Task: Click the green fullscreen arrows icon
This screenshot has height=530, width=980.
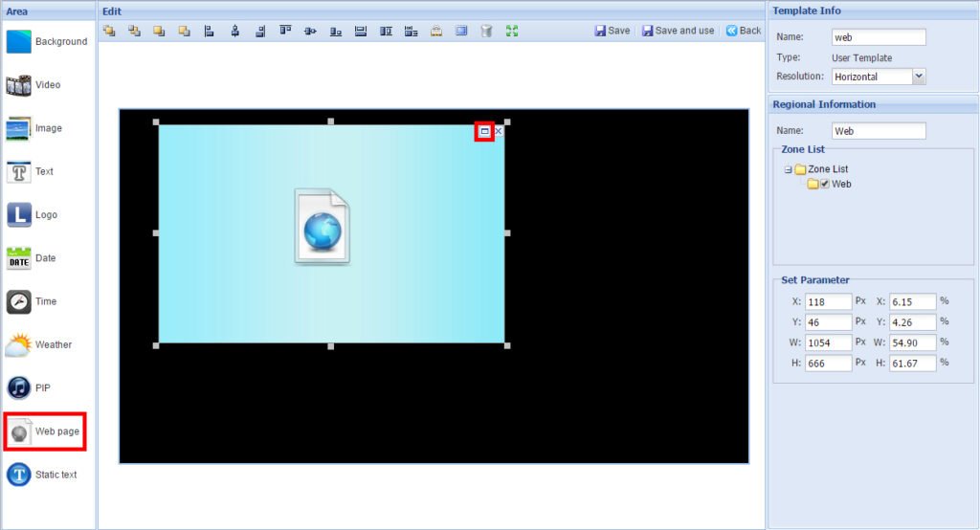Action: (512, 31)
